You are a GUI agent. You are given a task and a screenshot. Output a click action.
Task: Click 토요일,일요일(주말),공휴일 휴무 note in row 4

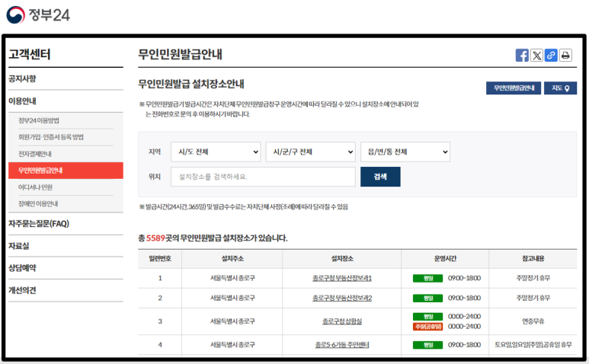click(x=533, y=344)
